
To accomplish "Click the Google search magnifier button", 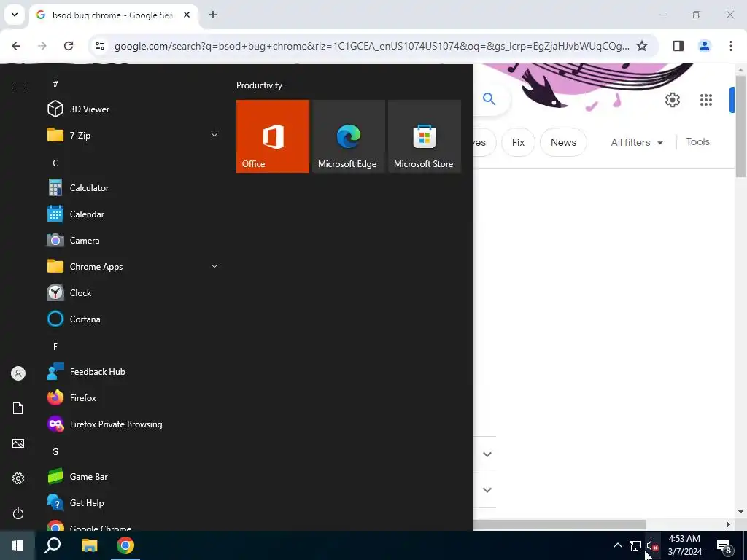I will coord(489,99).
